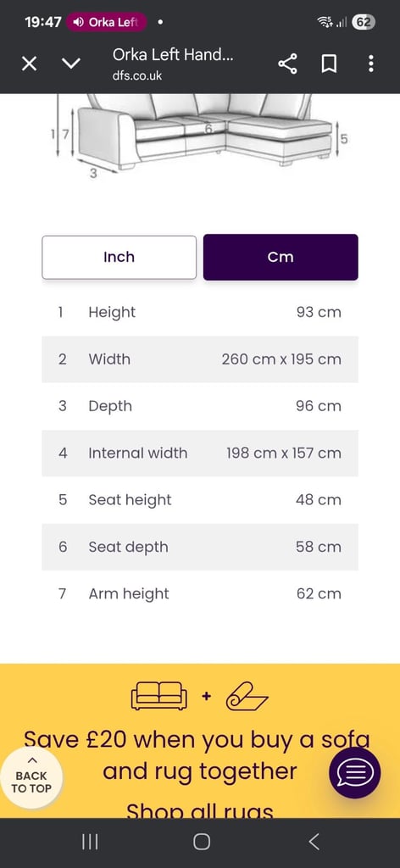Open the three-dot overflow menu

click(370, 64)
